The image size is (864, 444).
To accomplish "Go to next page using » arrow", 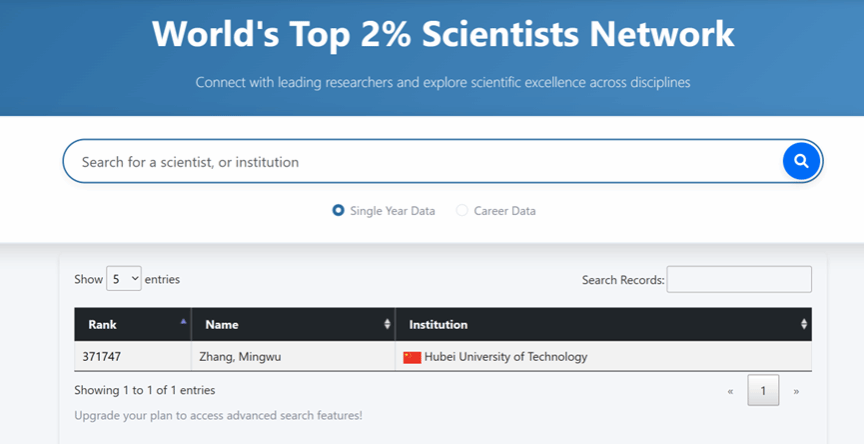I will pos(796,391).
